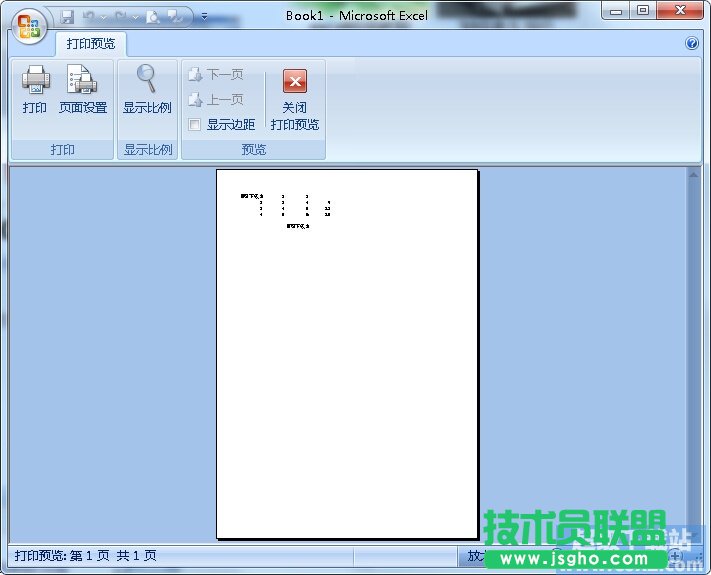Go to Previous Page (上一页)
The height and width of the screenshot is (575, 711).
pyautogui.click(x=216, y=100)
